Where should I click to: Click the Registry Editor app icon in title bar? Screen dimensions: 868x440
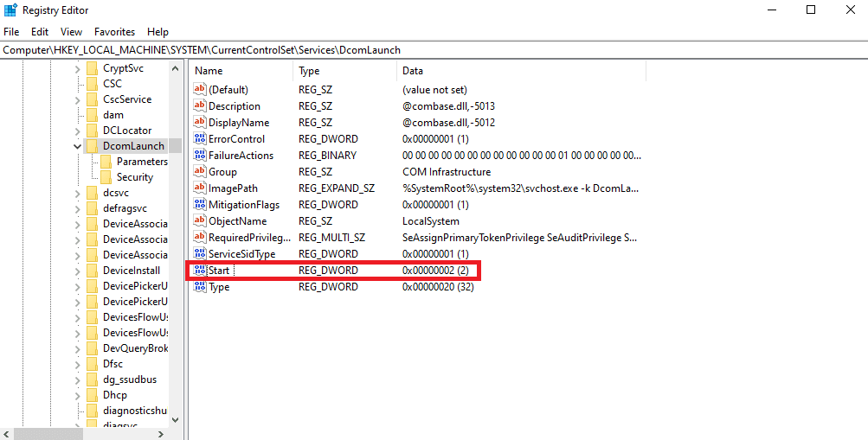10,10
